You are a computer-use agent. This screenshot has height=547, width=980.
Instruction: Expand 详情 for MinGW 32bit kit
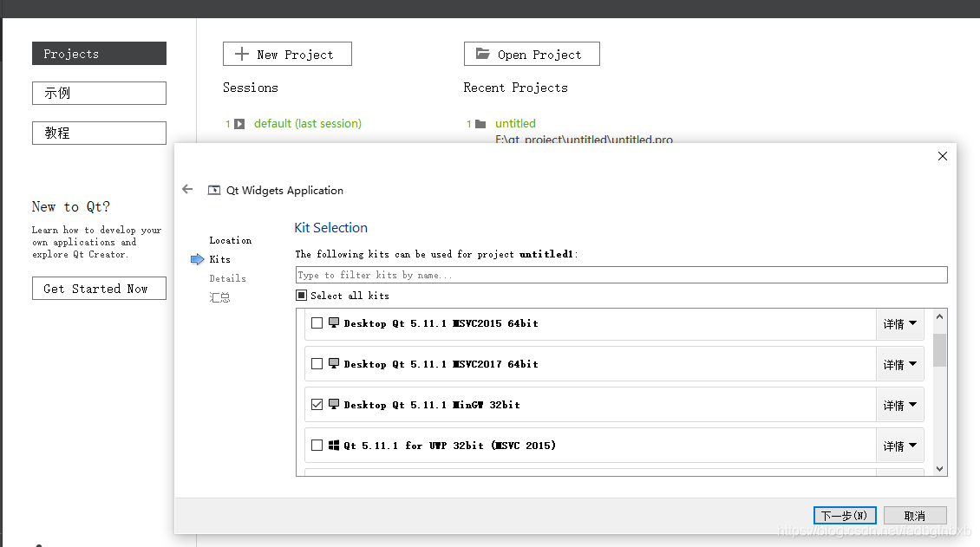[x=899, y=405]
